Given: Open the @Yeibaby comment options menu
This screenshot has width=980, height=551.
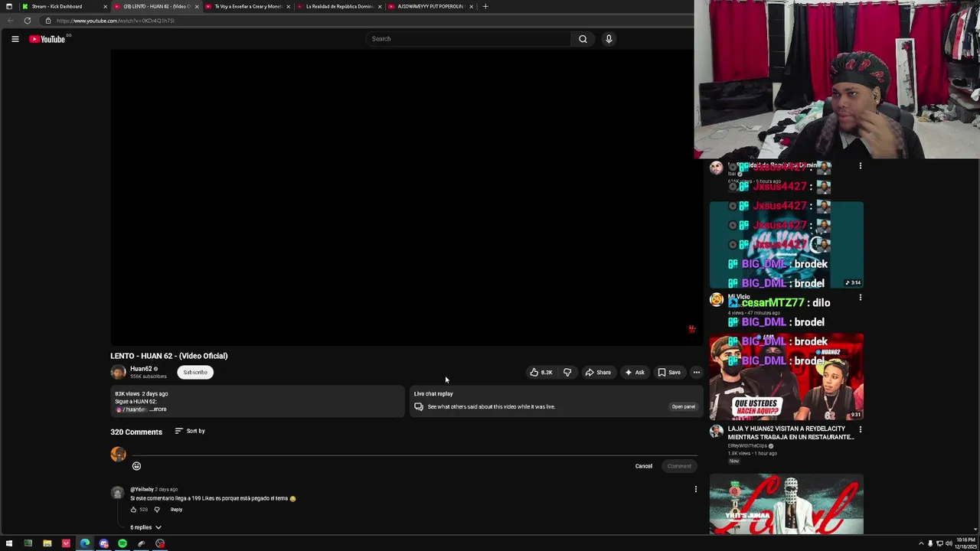Looking at the screenshot, I should (x=695, y=489).
